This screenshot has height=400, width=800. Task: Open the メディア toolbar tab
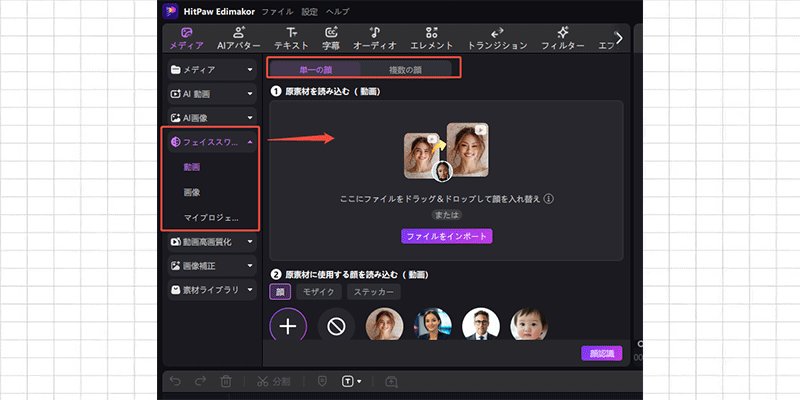click(186, 39)
